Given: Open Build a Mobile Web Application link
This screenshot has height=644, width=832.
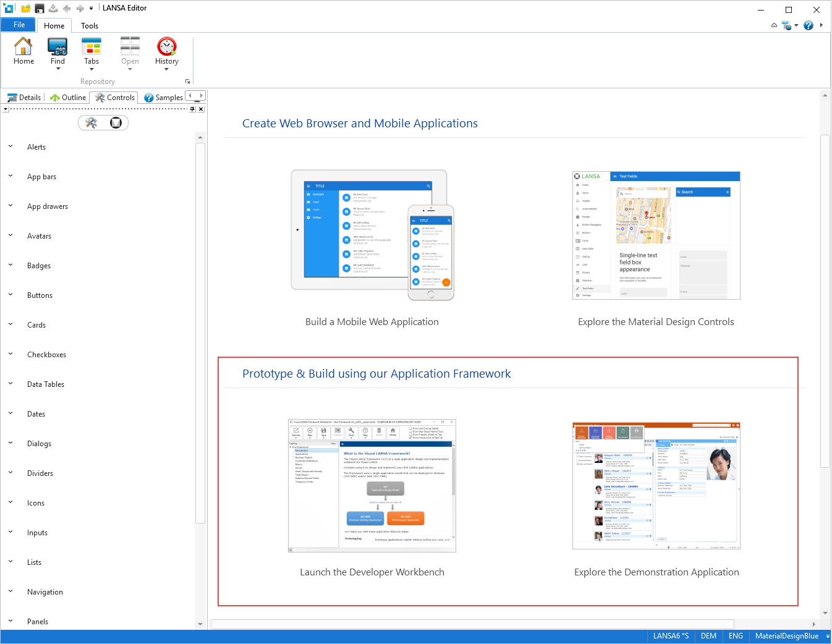Looking at the screenshot, I should tap(372, 322).
